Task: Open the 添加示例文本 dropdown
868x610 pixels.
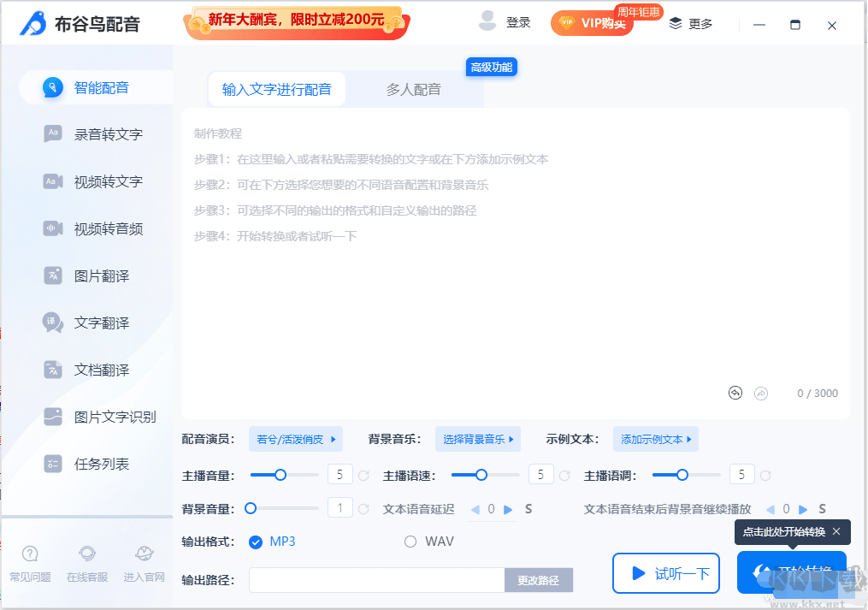Action: tap(655, 439)
